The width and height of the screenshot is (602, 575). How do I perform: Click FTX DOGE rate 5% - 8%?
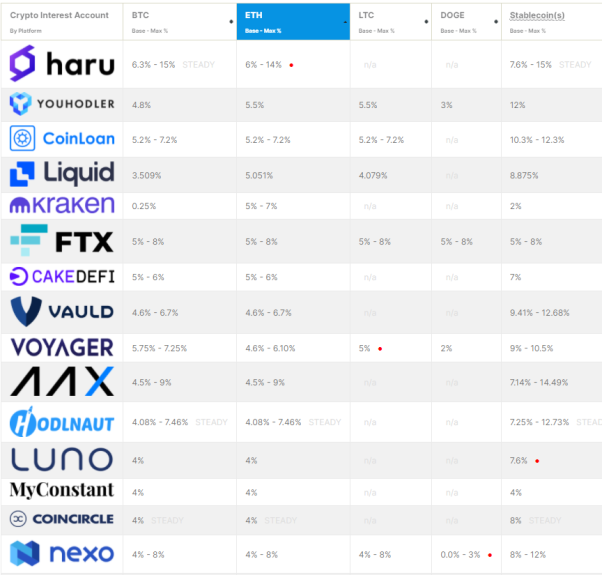tap(456, 241)
